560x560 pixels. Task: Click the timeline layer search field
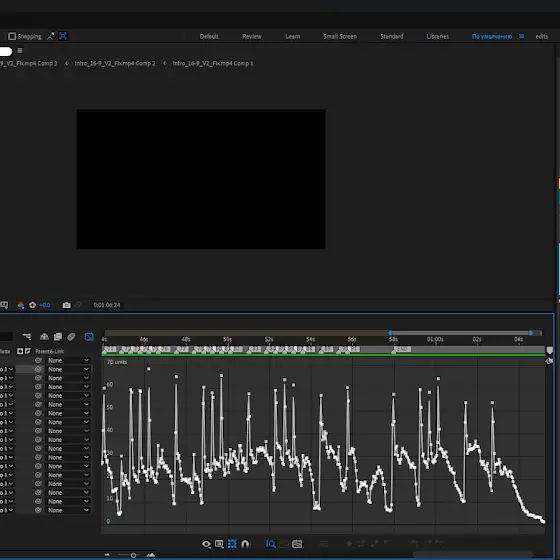pos(6,336)
